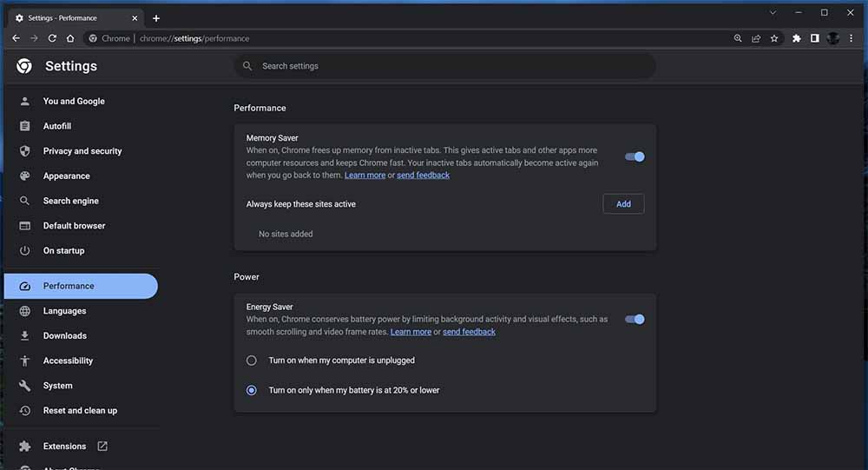
Task: Open the side panel icon
Action: point(815,38)
